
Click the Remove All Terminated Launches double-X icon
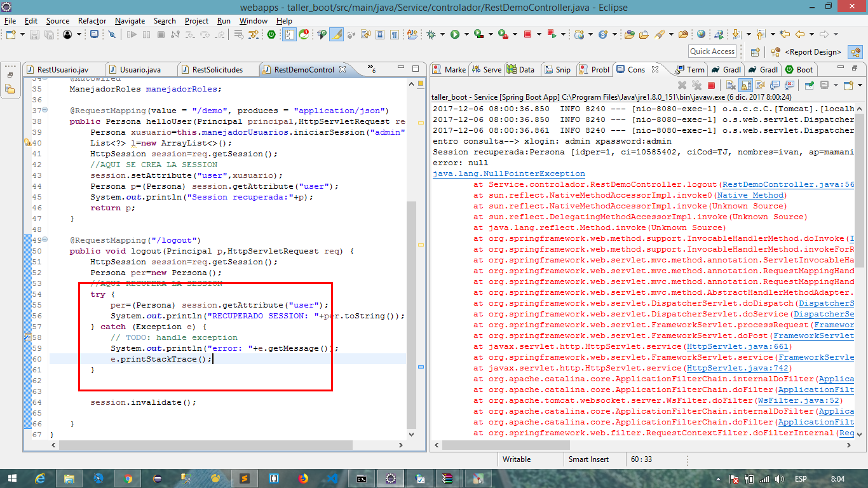697,85
